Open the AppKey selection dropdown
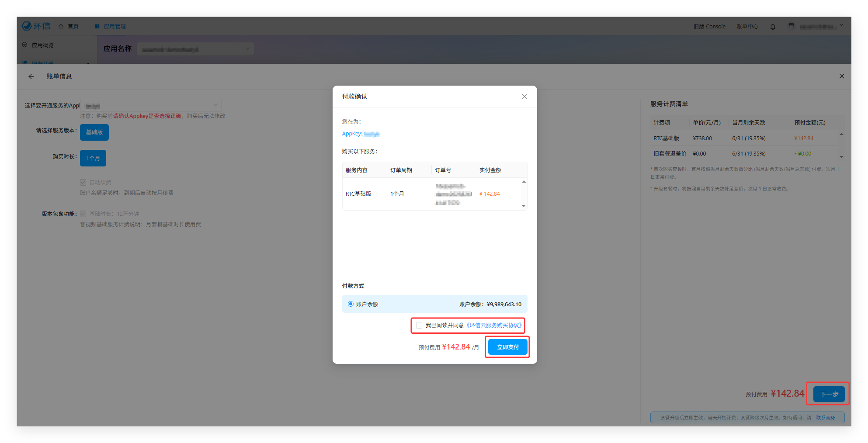868x443 pixels. (x=151, y=105)
